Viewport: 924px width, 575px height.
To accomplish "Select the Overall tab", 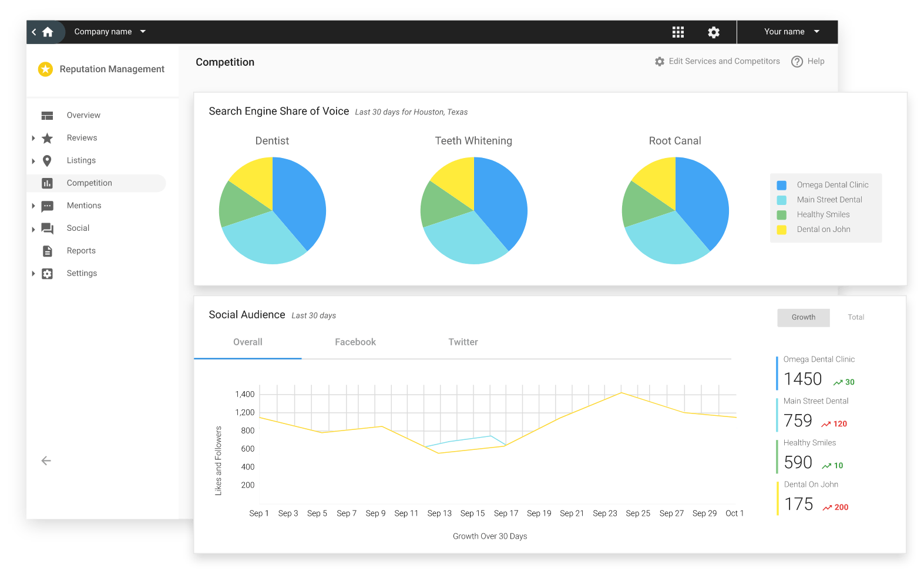I will [x=248, y=342].
